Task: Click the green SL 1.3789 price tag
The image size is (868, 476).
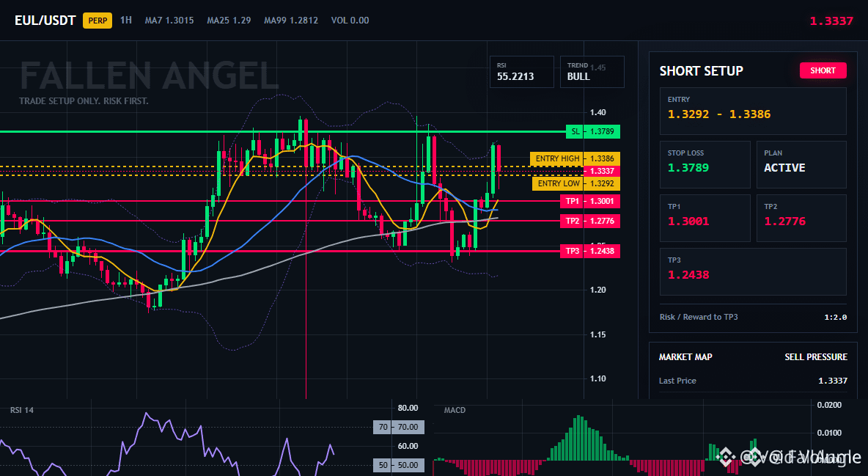Action: click(593, 131)
